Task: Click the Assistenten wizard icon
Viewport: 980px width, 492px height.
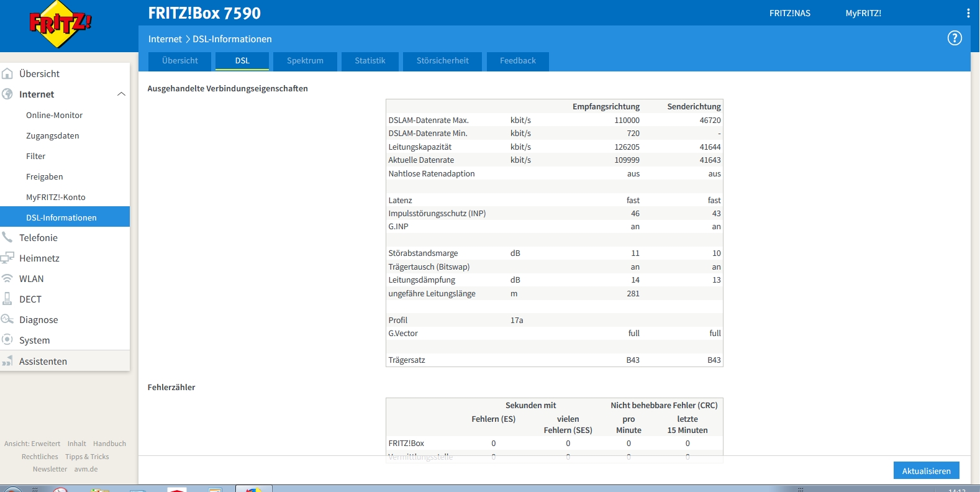Action: [x=7, y=361]
